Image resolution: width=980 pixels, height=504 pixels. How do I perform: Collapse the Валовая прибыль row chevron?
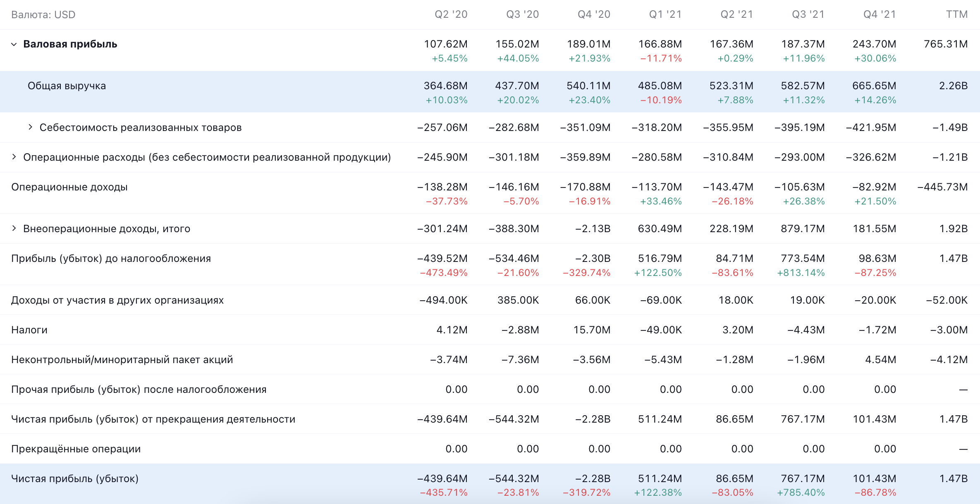point(14,44)
